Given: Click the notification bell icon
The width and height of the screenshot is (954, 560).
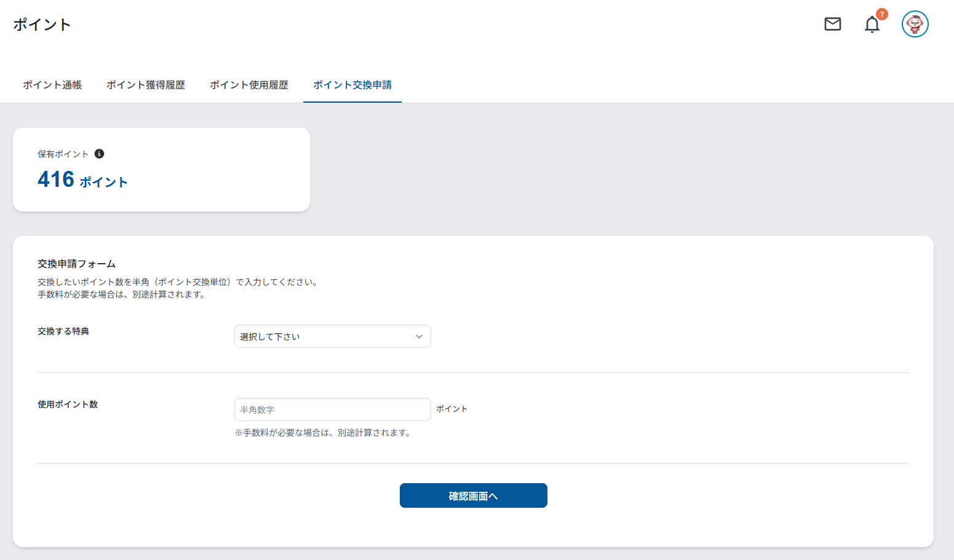Looking at the screenshot, I should (872, 25).
